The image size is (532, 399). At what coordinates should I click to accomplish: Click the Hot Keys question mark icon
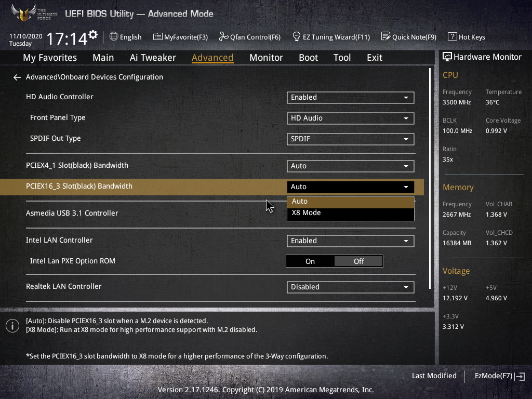453,36
